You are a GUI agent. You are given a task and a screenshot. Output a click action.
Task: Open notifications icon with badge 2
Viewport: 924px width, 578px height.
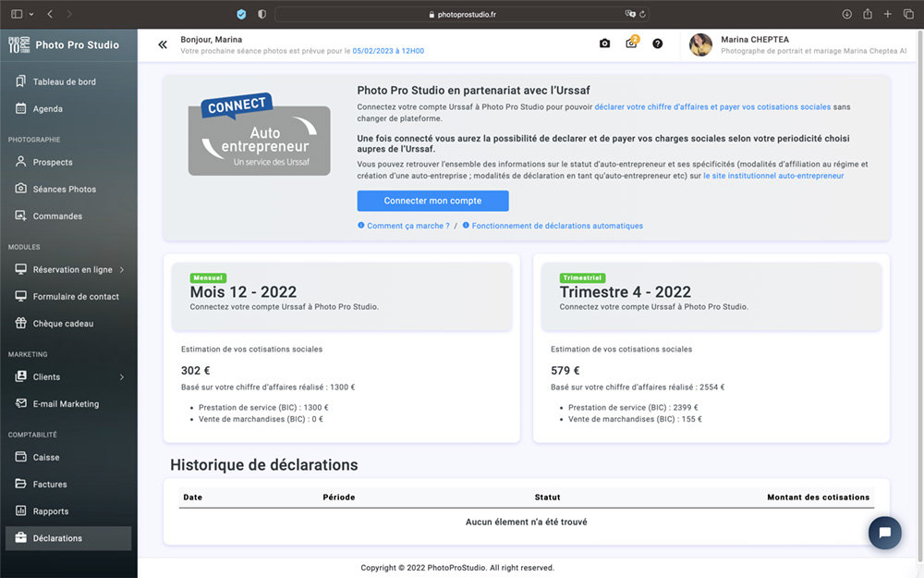(x=631, y=43)
